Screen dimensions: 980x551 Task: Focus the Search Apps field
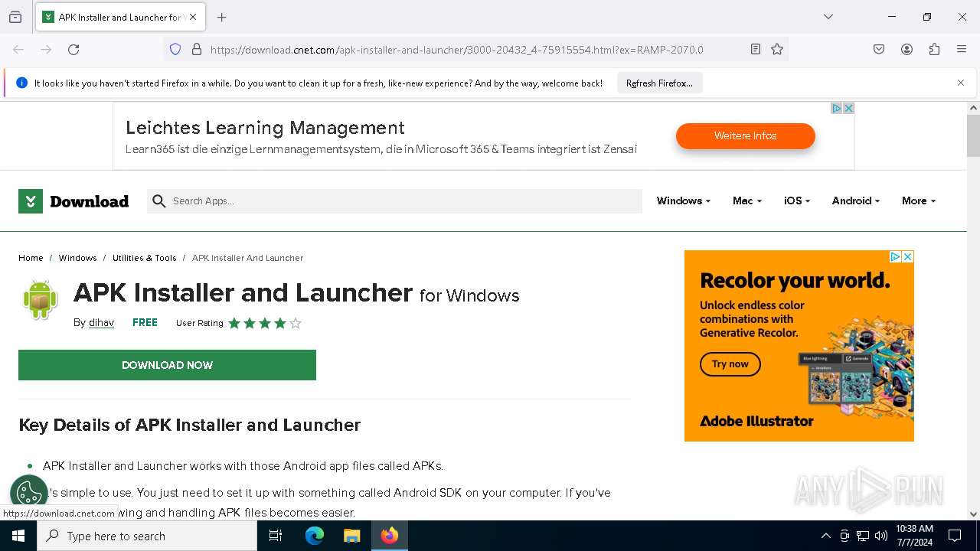click(394, 201)
